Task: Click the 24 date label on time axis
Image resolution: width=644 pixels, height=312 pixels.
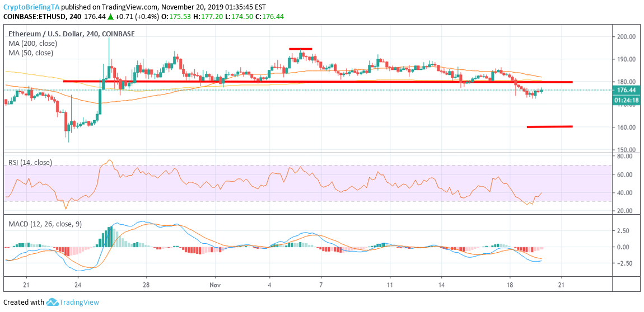Action: coord(78,284)
